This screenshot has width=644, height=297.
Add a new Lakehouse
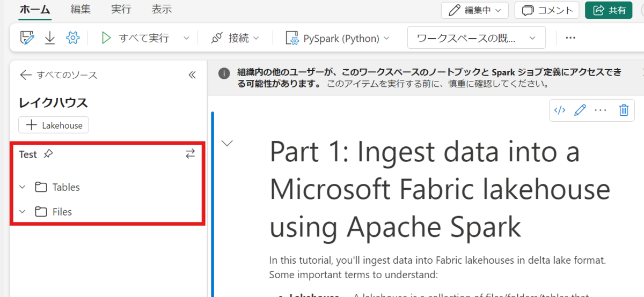click(x=54, y=125)
